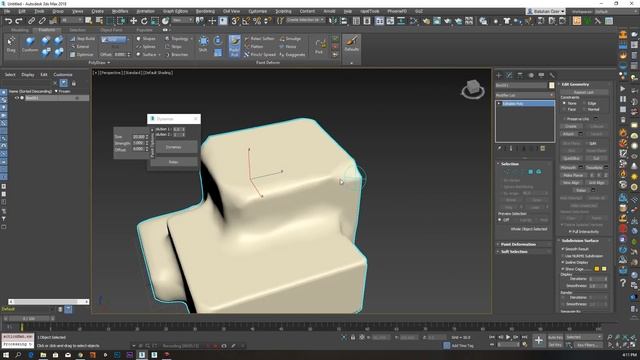Select the Edge constraint radio button
The height and width of the screenshot is (360, 640).
pyautogui.click(x=584, y=103)
